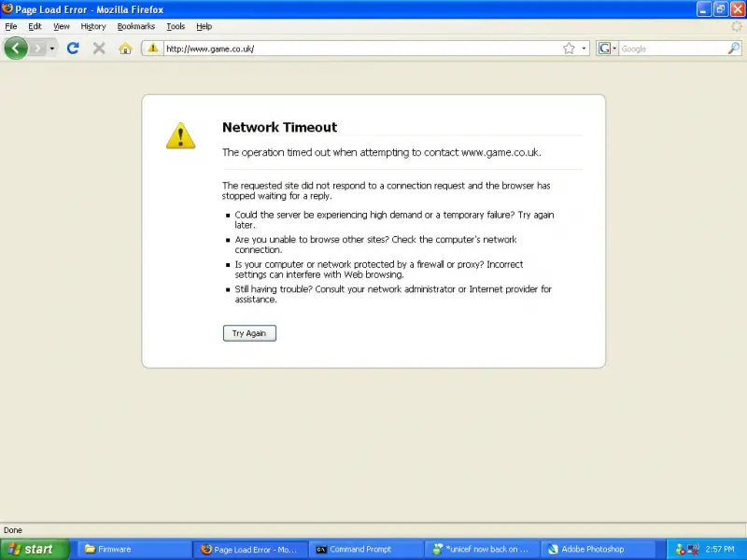Open the address bar URL history dropdown

(x=584, y=49)
